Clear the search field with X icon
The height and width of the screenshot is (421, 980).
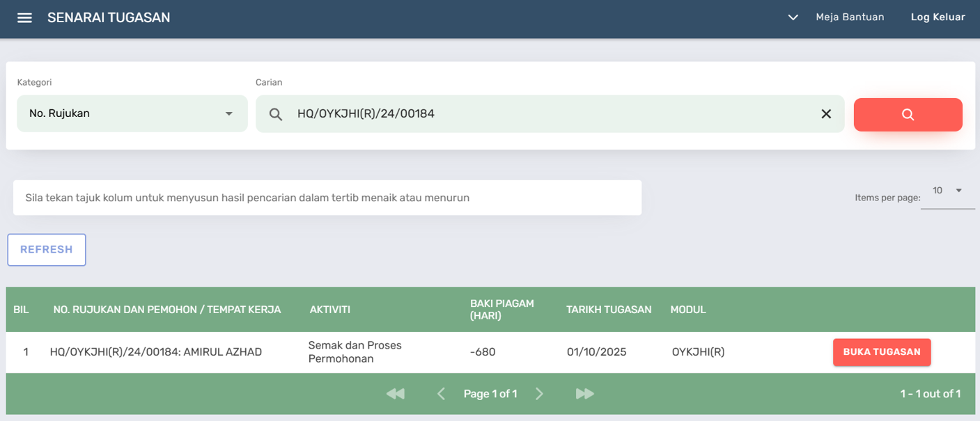click(826, 113)
